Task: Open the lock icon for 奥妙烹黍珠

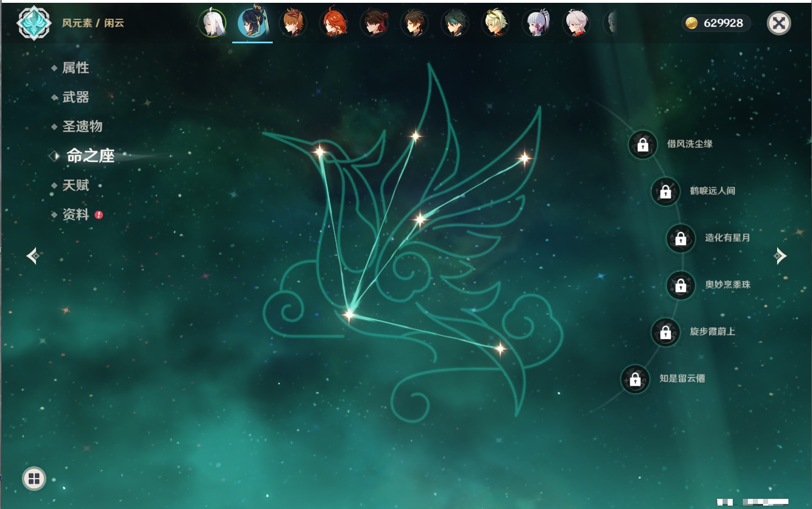Action: point(681,285)
